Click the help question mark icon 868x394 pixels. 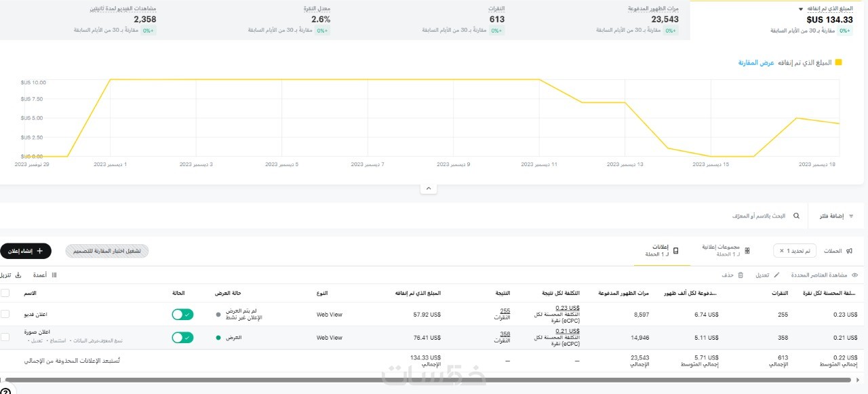[5, 391]
